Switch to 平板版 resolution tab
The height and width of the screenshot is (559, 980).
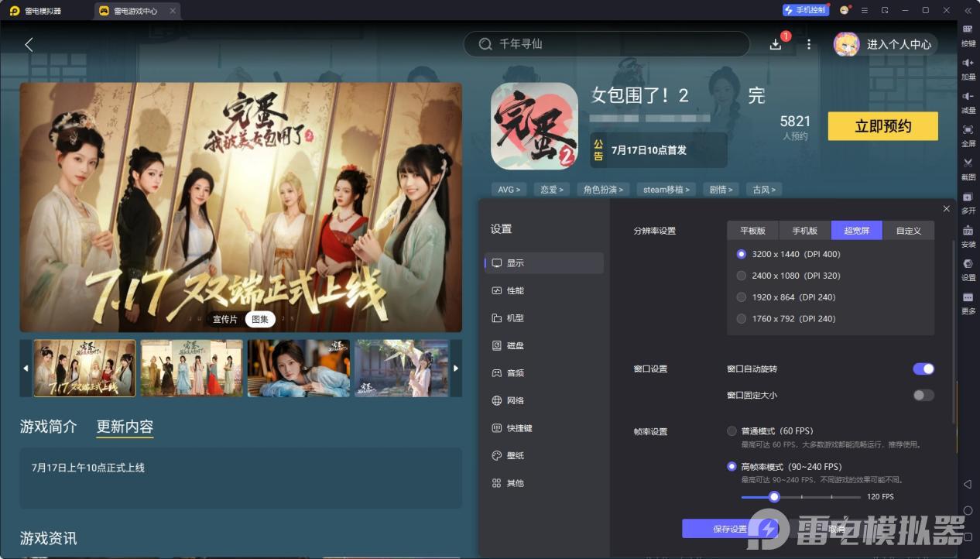(x=752, y=231)
